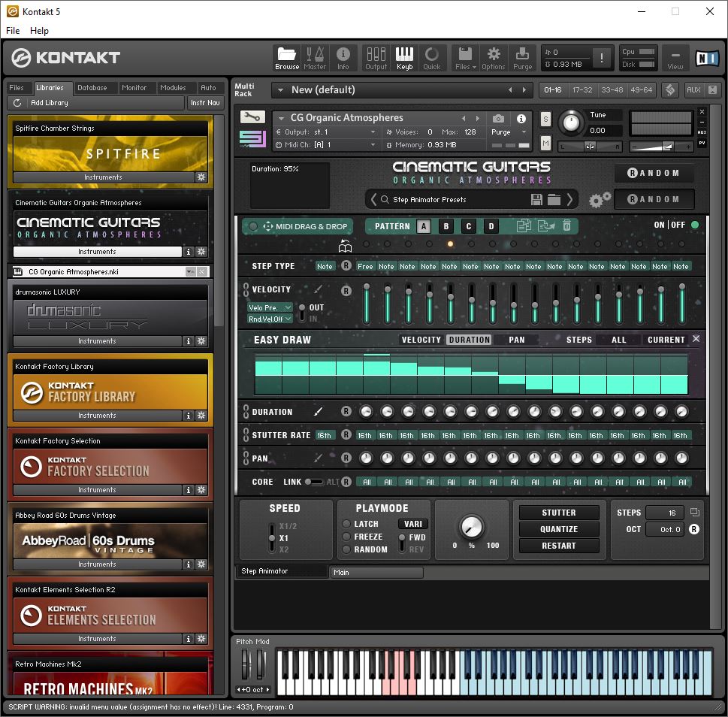Toggle the CORE LINK switch
728x717 pixels.
tap(313, 482)
